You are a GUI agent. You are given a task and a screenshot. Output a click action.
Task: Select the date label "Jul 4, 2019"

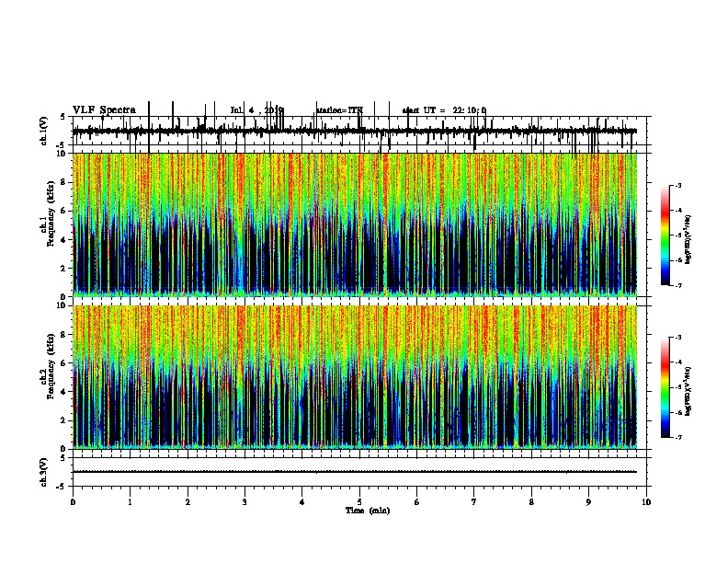click(x=256, y=110)
